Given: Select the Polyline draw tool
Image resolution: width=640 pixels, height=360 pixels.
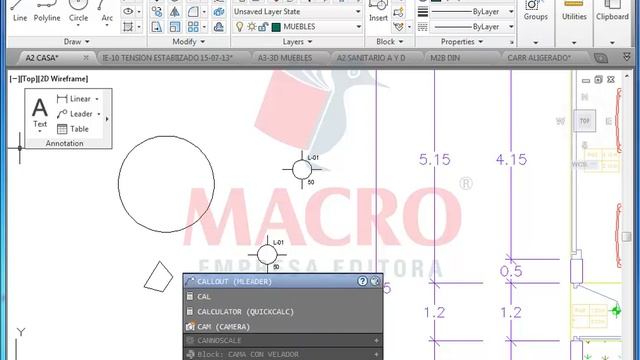Looking at the screenshot, I should click(x=47, y=11).
